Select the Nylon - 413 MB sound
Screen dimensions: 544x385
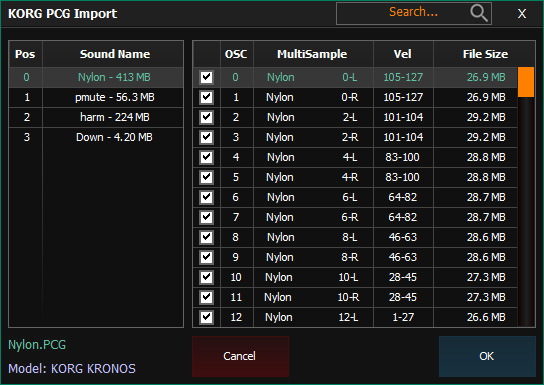(114, 77)
